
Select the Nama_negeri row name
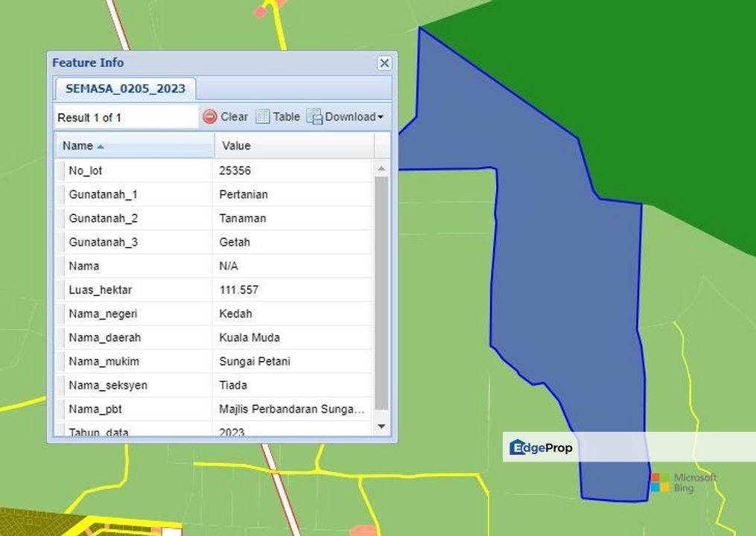[x=104, y=314]
